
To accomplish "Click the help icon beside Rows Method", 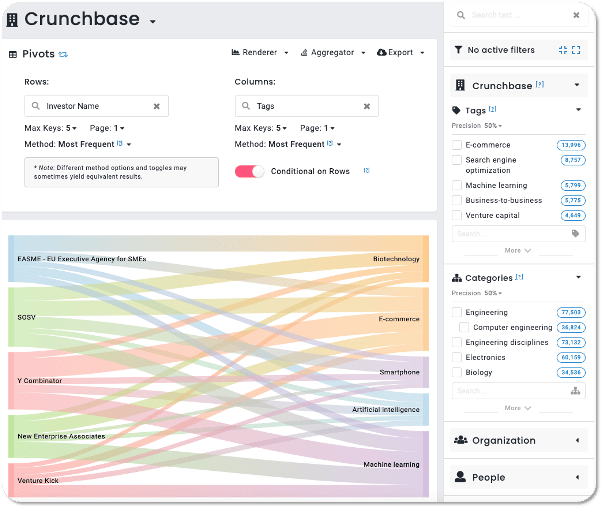I will coord(120,143).
